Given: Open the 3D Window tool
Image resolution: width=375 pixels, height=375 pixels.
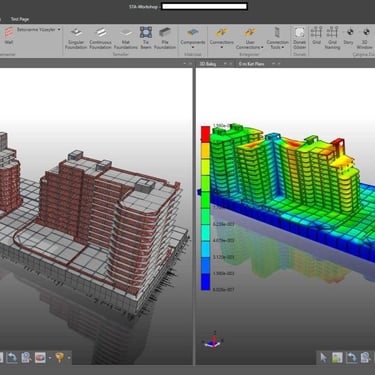Looking at the screenshot, I should (365, 38).
